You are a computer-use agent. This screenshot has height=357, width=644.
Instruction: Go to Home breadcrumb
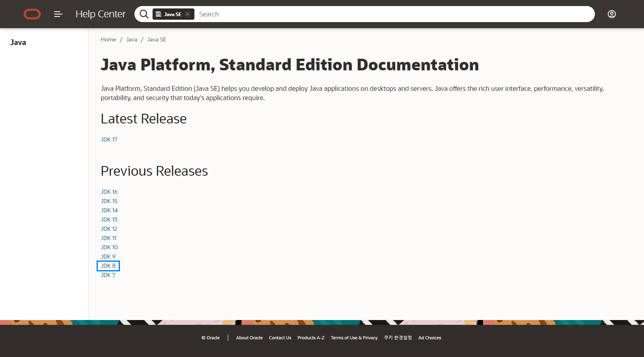tap(108, 39)
